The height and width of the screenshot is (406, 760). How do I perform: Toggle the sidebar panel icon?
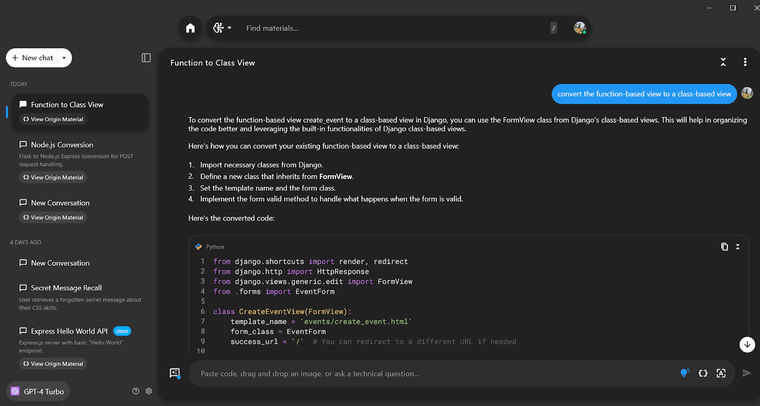pos(146,58)
